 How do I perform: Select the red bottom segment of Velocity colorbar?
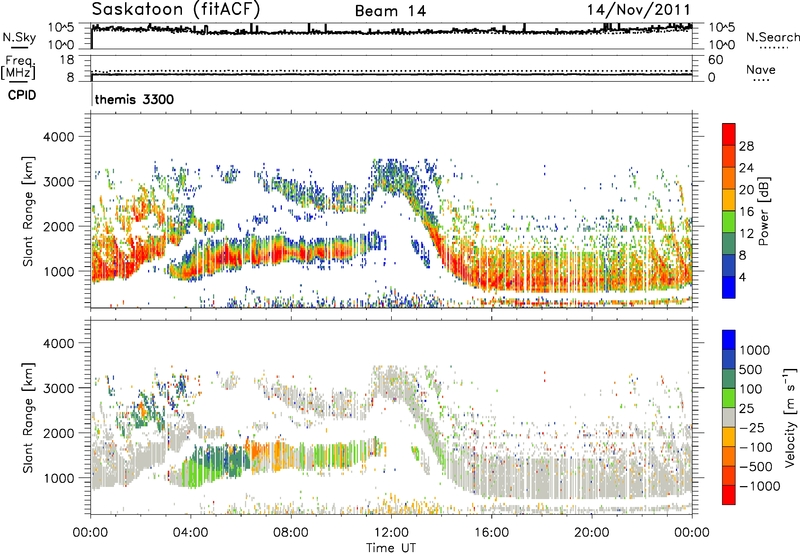click(x=729, y=495)
